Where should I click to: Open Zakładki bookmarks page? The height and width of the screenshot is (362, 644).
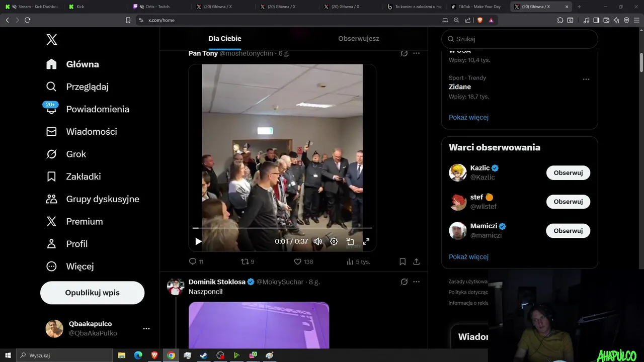[x=73, y=176]
